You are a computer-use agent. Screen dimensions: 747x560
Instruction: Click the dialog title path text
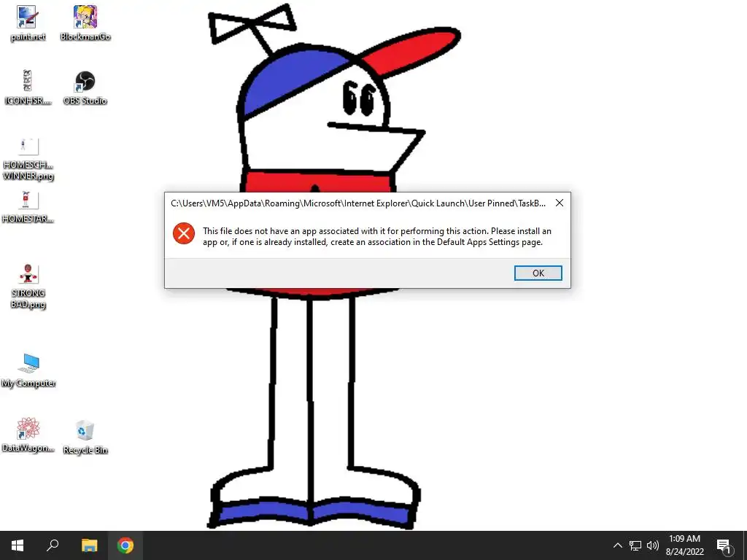pyautogui.click(x=358, y=203)
